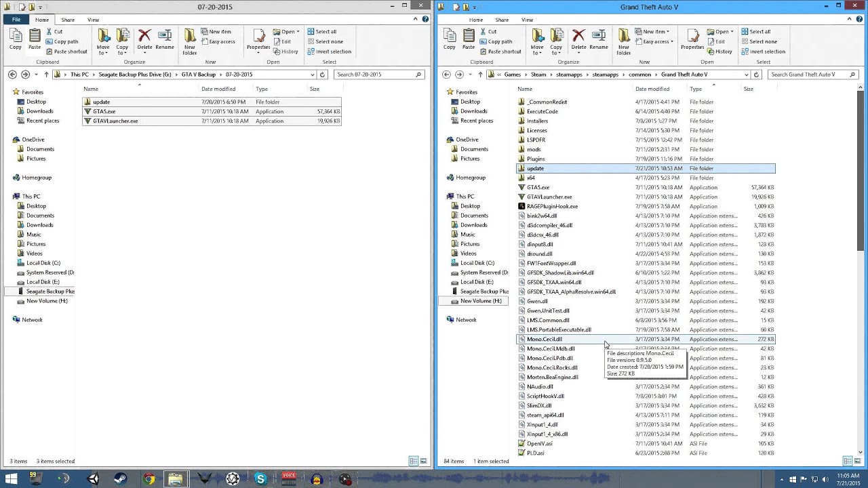
Task: Click Copy icon in left window ribbon
Action: (x=16, y=39)
